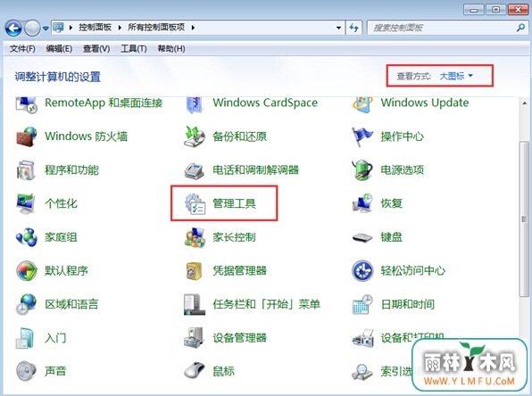The image size is (532, 396).
Task: Open the 日期和时间 calendar icon
Action: tap(362, 304)
